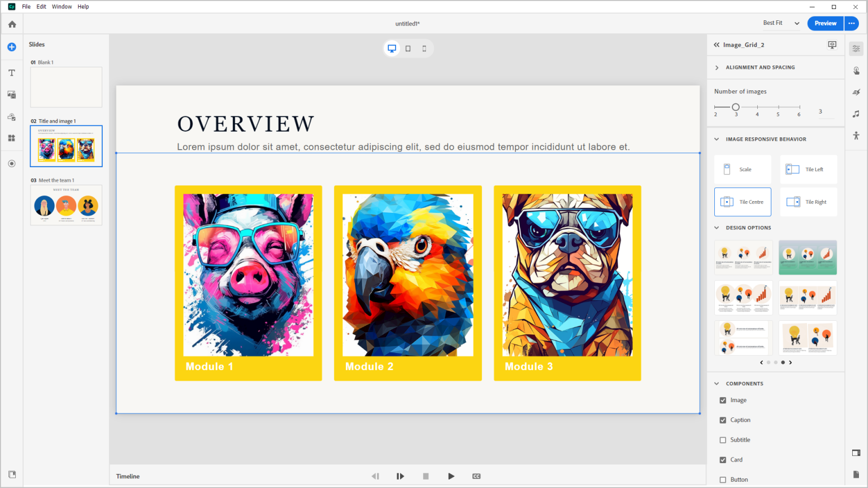This screenshot has width=868, height=488.
Task: Collapse the Design Options section
Action: click(x=717, y=228)
